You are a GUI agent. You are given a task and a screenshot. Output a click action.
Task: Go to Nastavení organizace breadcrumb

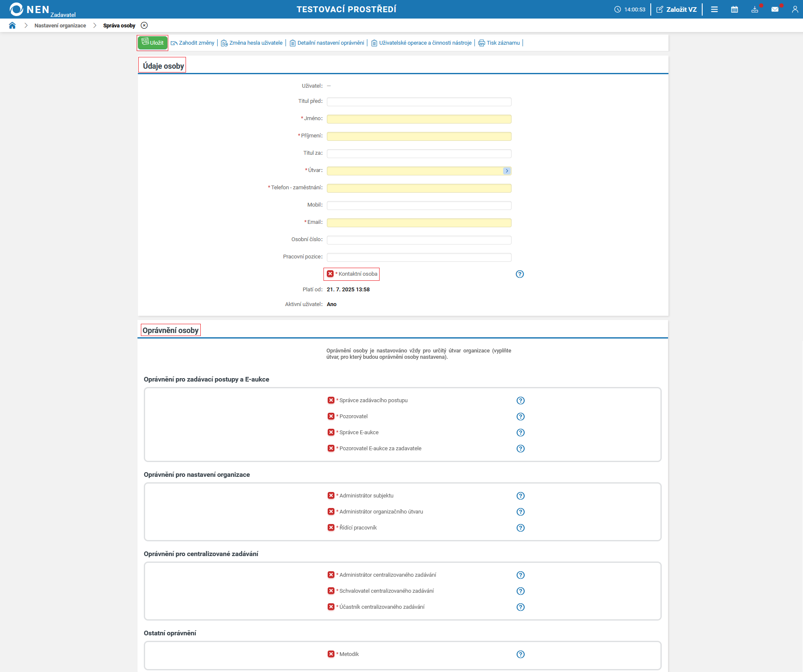point(60,26)
